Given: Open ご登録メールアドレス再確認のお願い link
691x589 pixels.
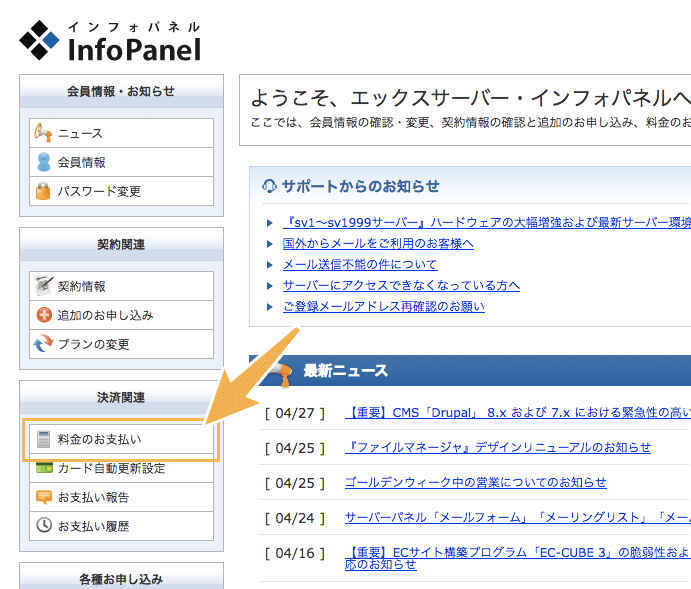Looking at the screenshot, I should coord(384,306).
